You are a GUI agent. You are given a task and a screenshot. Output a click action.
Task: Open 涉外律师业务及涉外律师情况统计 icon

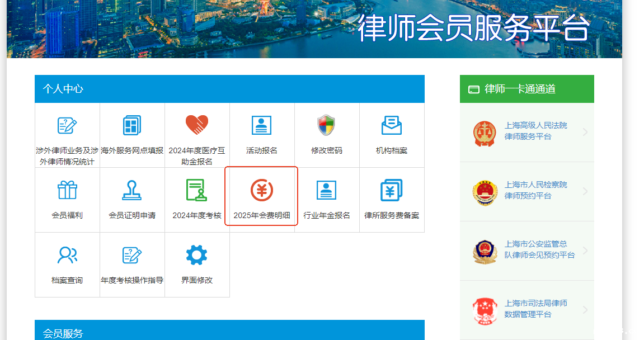click(67, 126)
